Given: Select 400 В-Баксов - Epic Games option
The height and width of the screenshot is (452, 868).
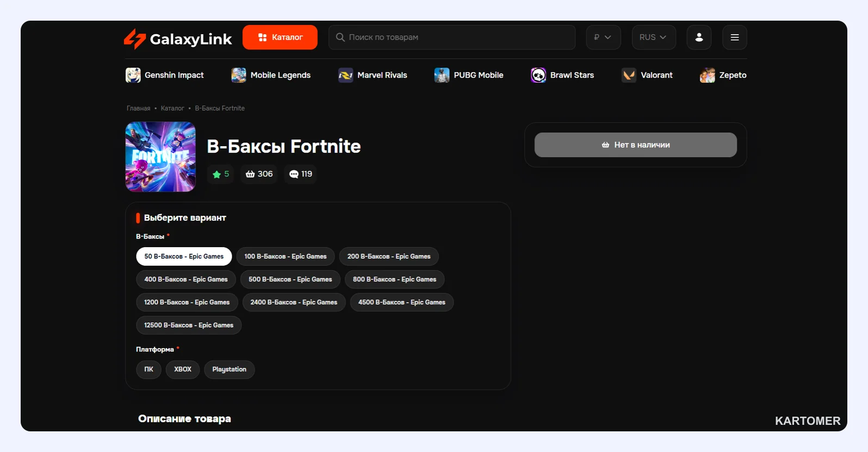Looking at the screenshot, I should coord(186,279).
